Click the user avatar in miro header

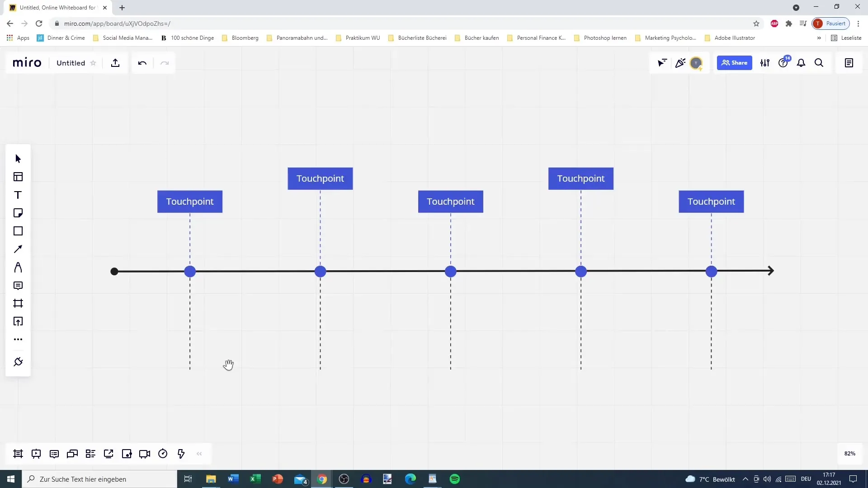click(696, 63)
